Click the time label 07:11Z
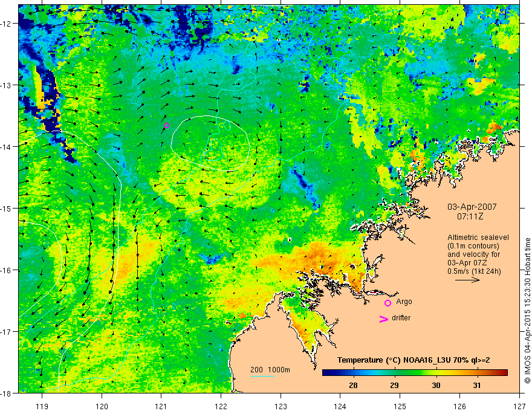The height and width of the screenshot is (411, 532). pyautogui.click(x=470, y=216)
